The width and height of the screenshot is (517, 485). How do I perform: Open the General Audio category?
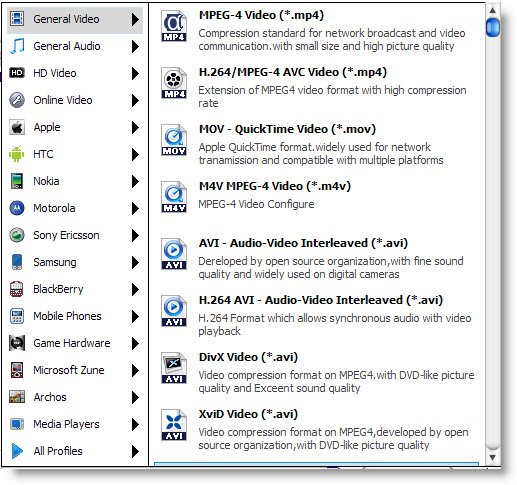[75, 46]
